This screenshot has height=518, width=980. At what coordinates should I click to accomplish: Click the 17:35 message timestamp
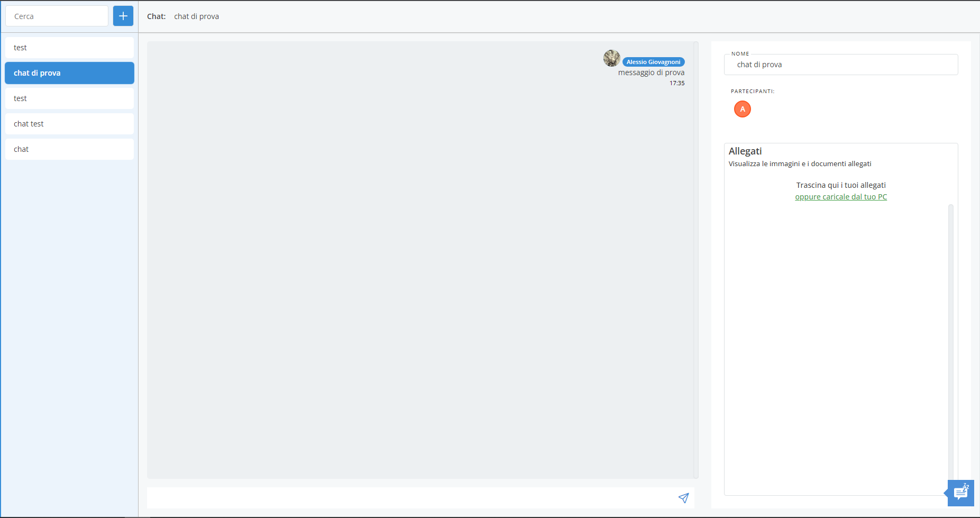pos(677,83)
